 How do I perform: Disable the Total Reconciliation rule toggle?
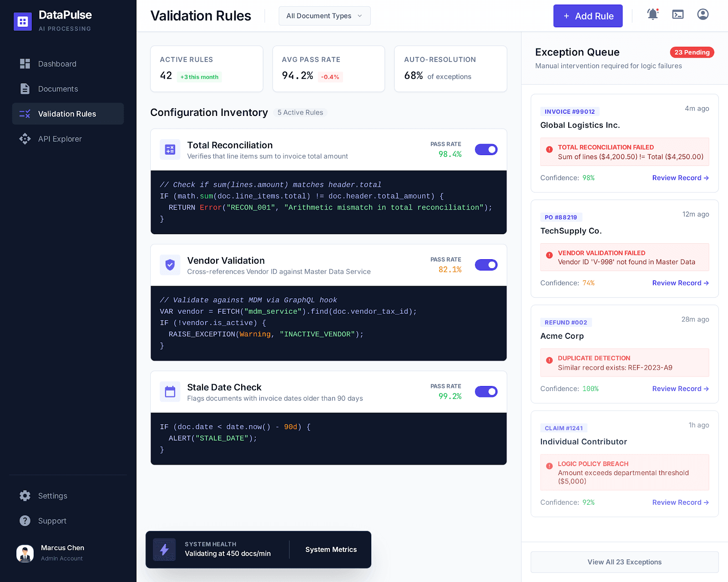pos(486,150)
